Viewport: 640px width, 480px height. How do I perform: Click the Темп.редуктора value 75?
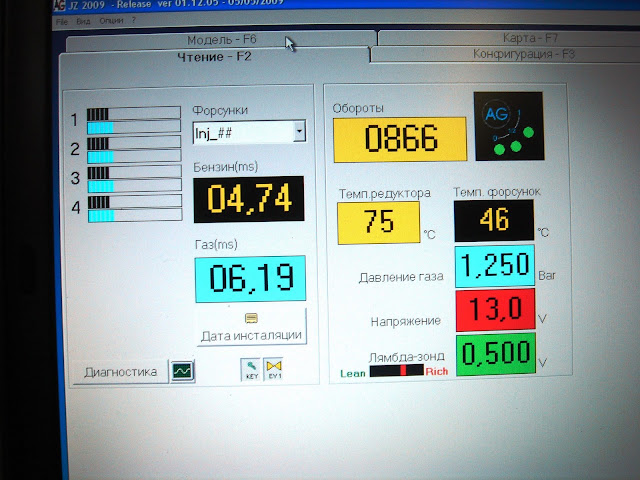379,223
